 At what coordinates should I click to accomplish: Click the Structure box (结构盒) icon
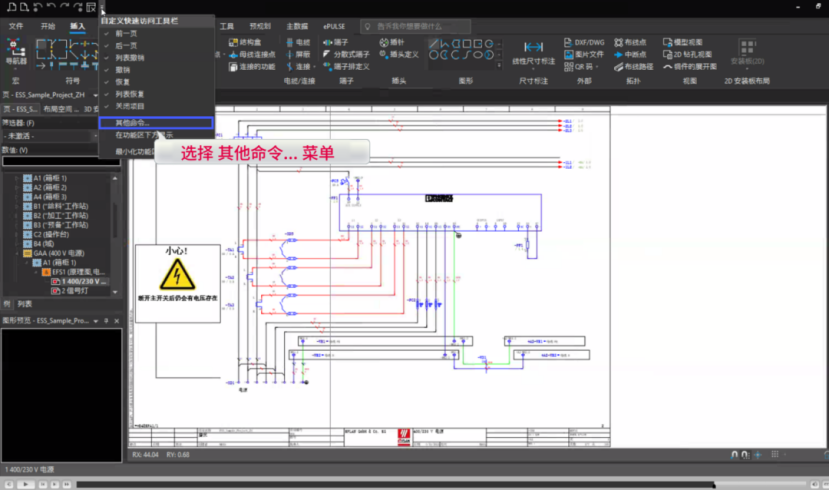point(233,42)
